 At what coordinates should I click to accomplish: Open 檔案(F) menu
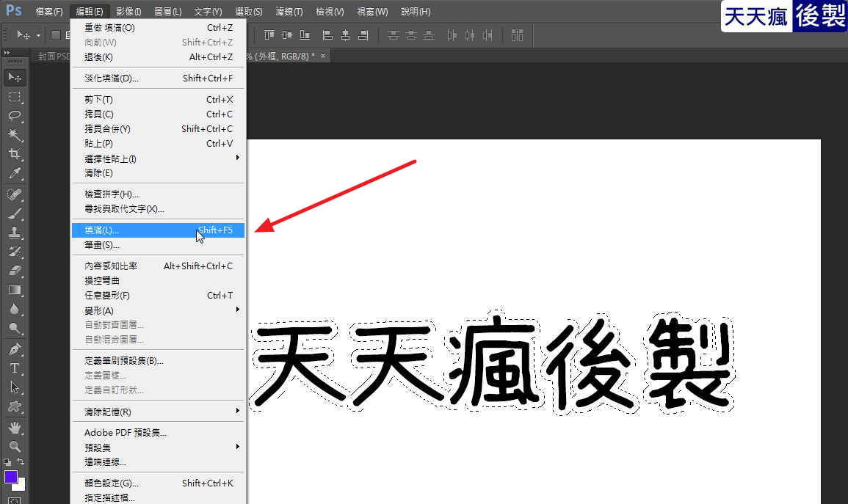(49, 11)
